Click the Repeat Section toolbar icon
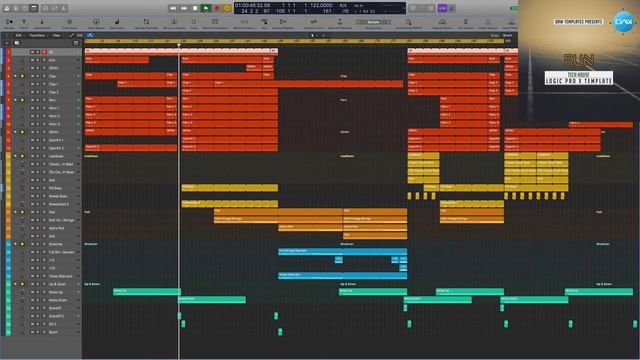640x360 pixels. click(x=442, y=23)
